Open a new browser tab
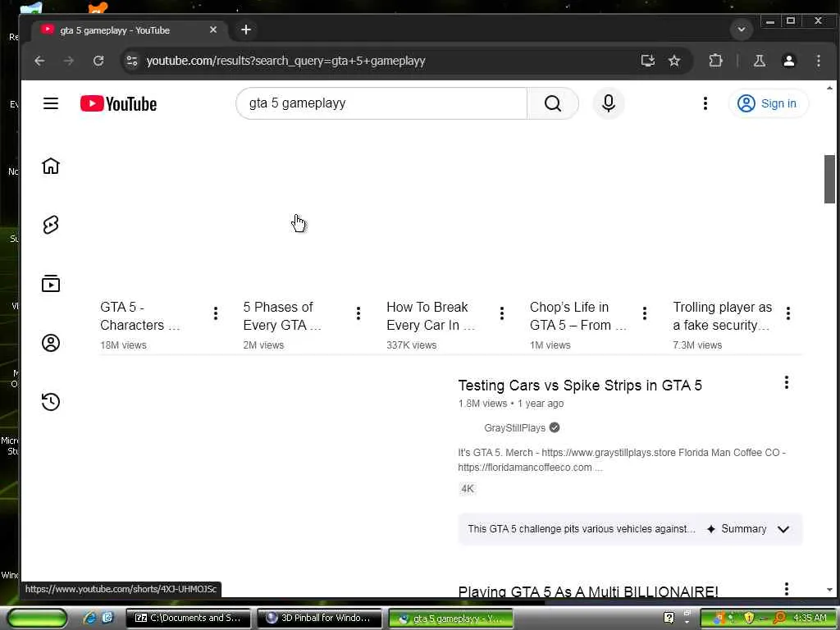This screenshot has width=840, height=630. click(246, 30)
